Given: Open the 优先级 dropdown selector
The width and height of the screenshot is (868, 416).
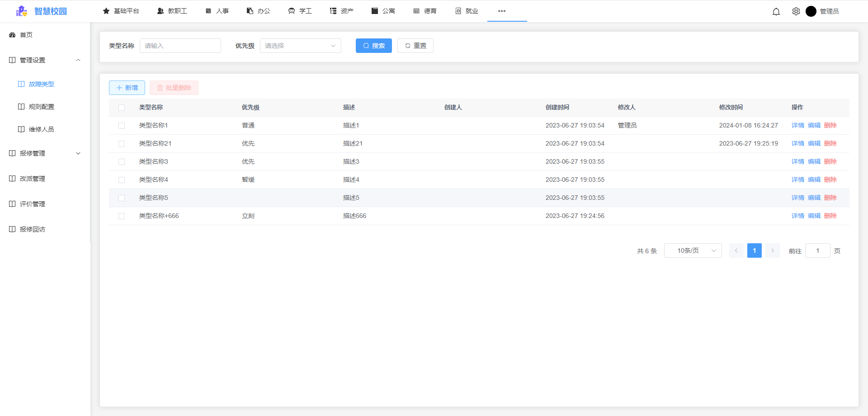Looking at the screenshot, I should click(300, 46).
